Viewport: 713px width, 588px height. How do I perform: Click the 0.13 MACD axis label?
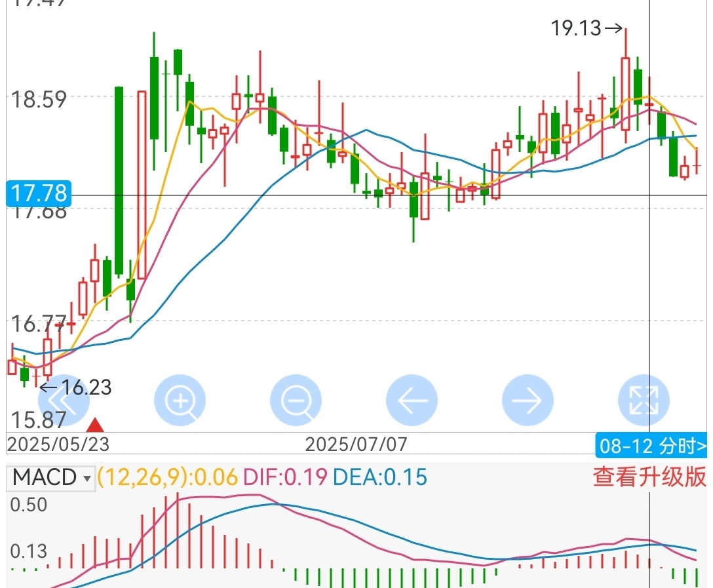coord(29,551)
